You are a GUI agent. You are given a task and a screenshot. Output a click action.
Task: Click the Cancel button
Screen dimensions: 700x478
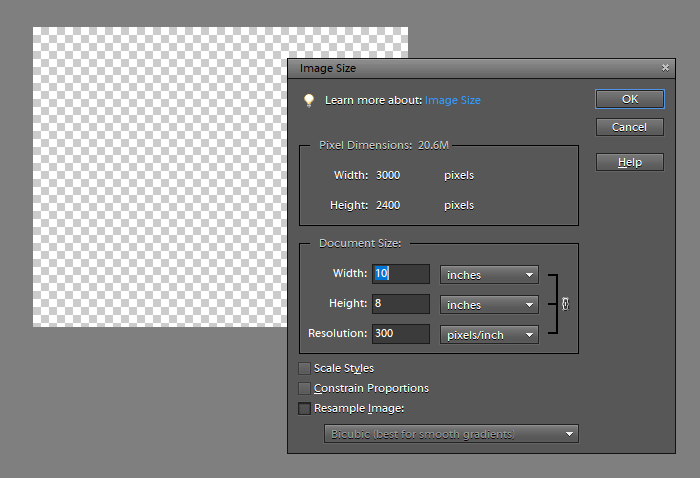pos(629,127)
